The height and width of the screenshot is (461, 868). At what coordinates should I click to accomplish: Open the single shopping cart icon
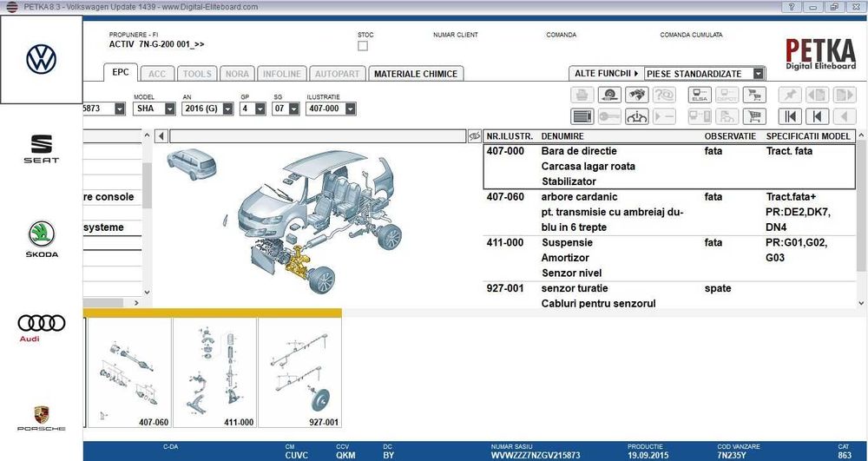754,117
